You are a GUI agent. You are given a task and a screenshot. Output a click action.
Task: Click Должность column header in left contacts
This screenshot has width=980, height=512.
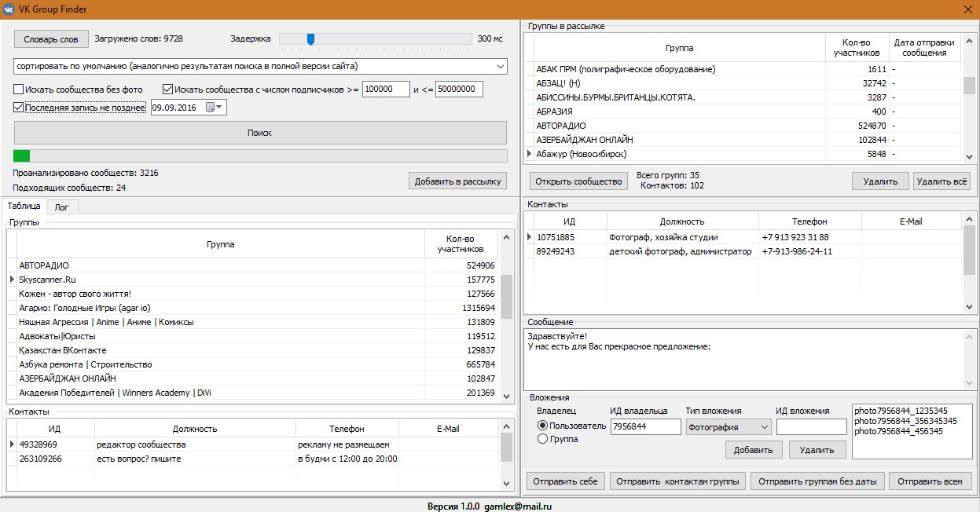pos(195,429)
